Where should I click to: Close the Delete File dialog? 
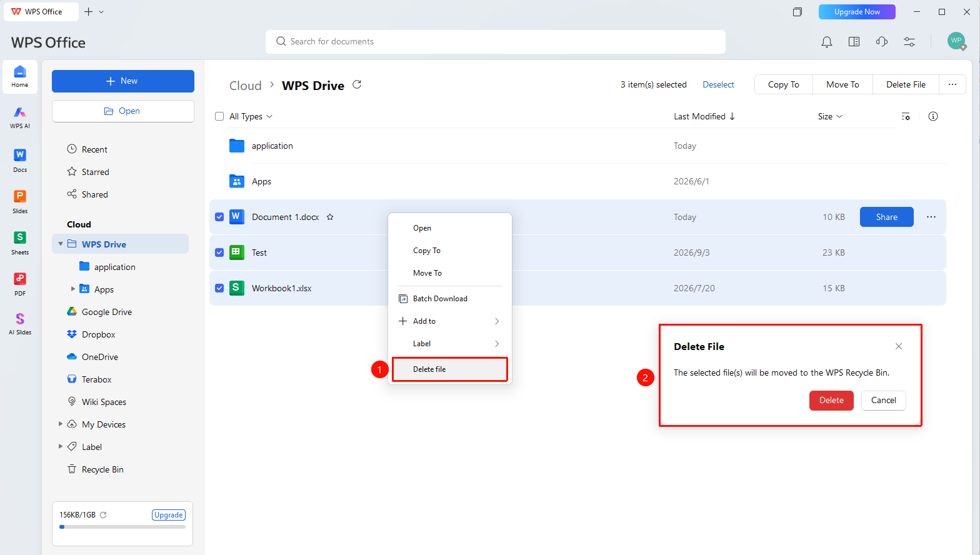click(899, 346)
